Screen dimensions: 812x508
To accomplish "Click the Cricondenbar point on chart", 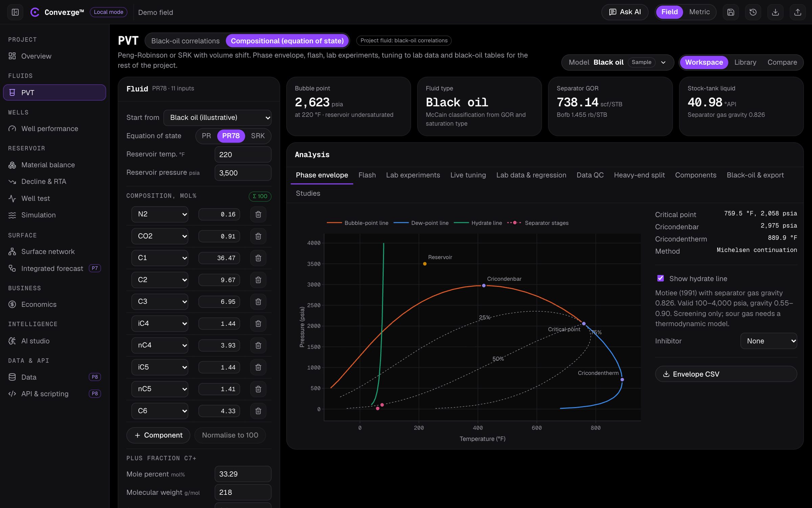I will point(484,285).
